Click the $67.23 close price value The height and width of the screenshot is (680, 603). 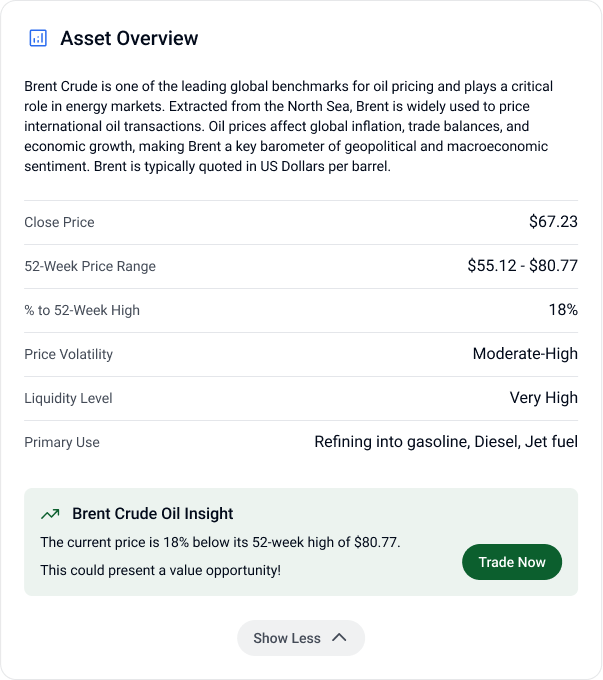[x=553, y=222]
